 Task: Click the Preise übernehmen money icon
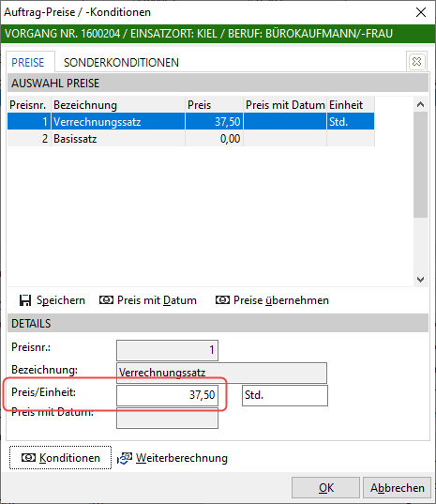tap(222, 300)
